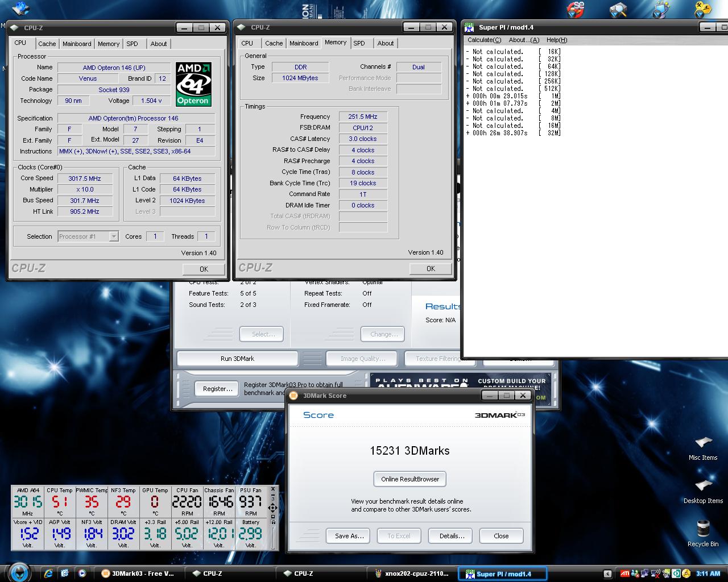The width and height of the screenshot is (728, 582).
Task: Open the Recycle Bin desktop icon
Action: click(703, 534)
